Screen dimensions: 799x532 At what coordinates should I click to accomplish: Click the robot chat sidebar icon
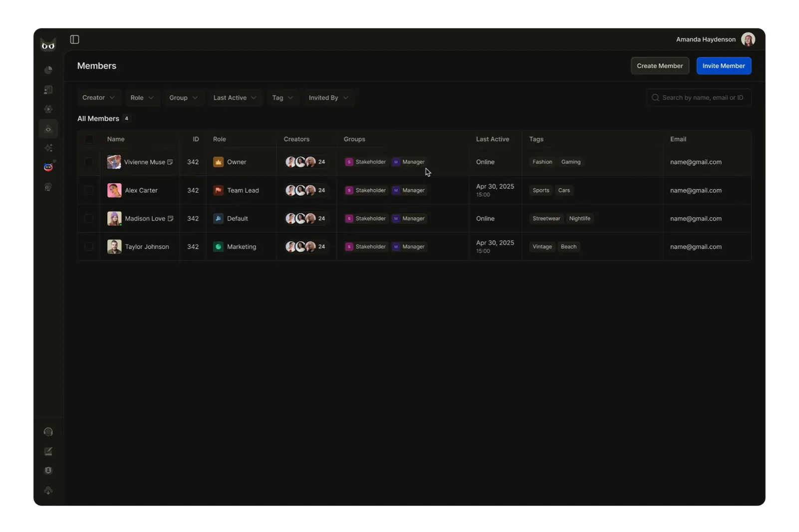48,187
